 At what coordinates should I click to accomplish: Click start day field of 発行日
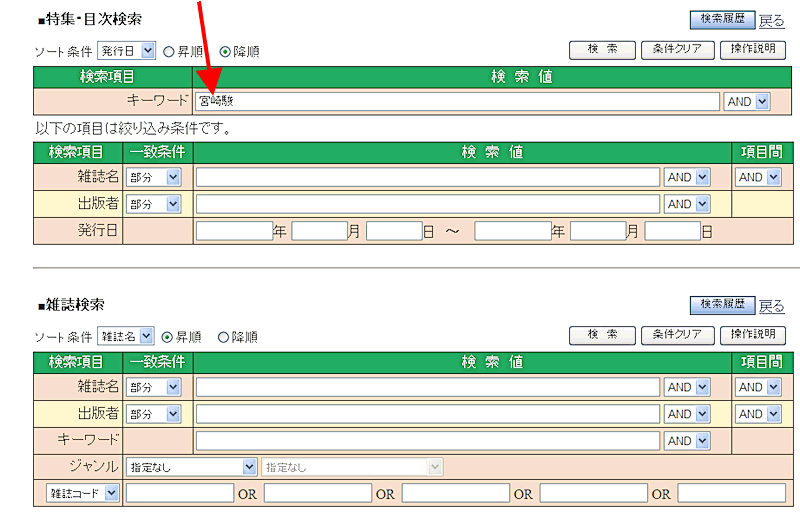[394, 231]
